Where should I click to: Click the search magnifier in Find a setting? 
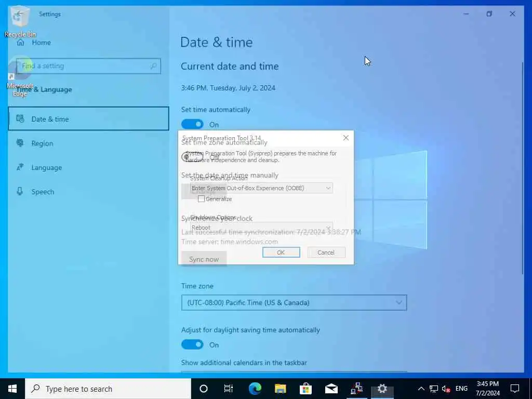click(x=153, y=66)
